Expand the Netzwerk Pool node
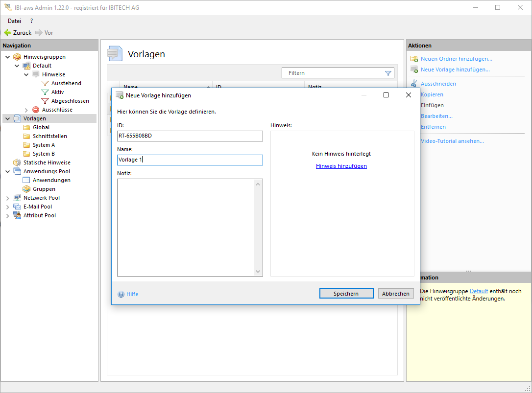Image resolution: width=532 pixels, height=393 pixels. (x=8, y=198)
